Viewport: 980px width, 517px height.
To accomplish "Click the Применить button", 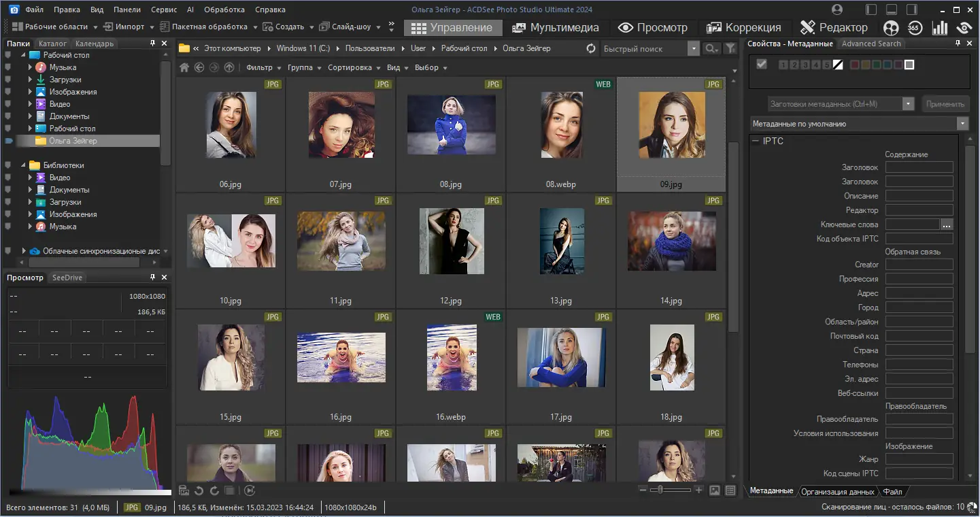I will point(945,103).
